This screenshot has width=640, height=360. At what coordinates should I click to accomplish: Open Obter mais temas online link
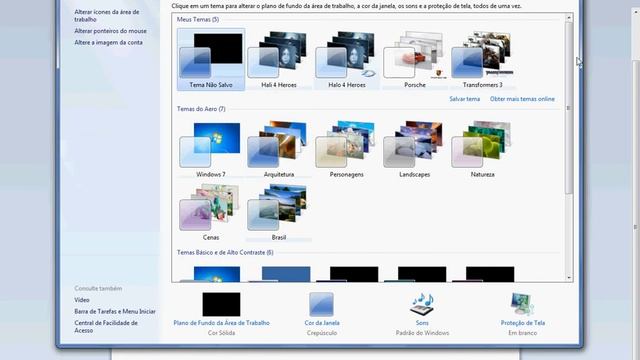pos(522,99)
